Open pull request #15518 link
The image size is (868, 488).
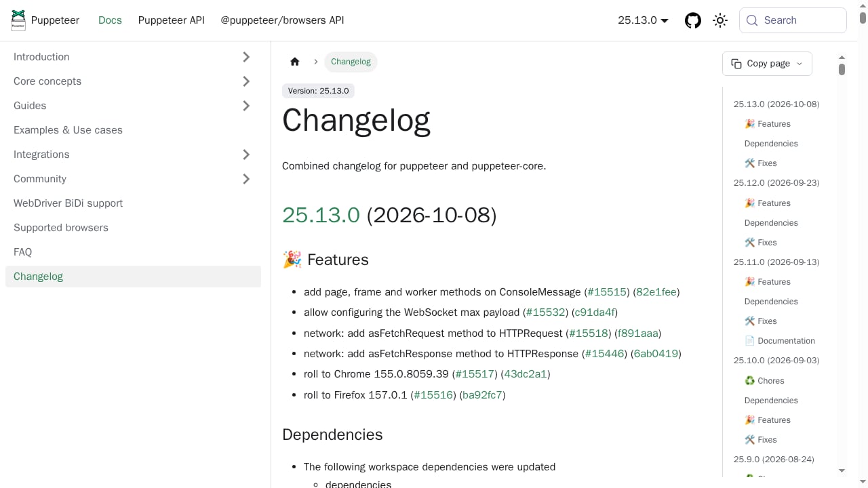pos(589,333)
